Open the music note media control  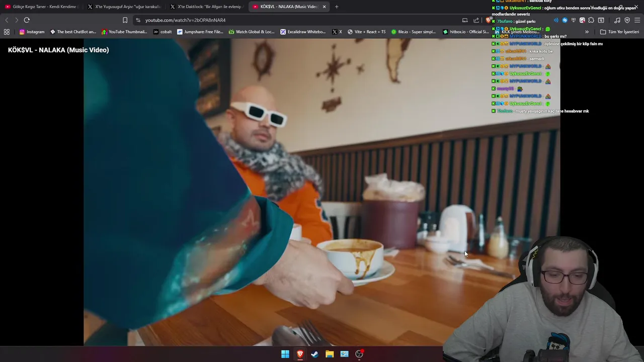coord(617,20)
